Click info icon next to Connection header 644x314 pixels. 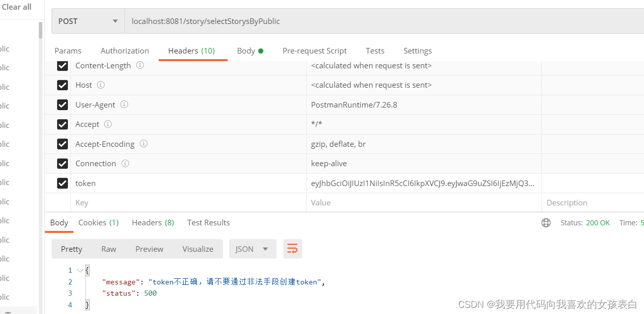[126, 164]
